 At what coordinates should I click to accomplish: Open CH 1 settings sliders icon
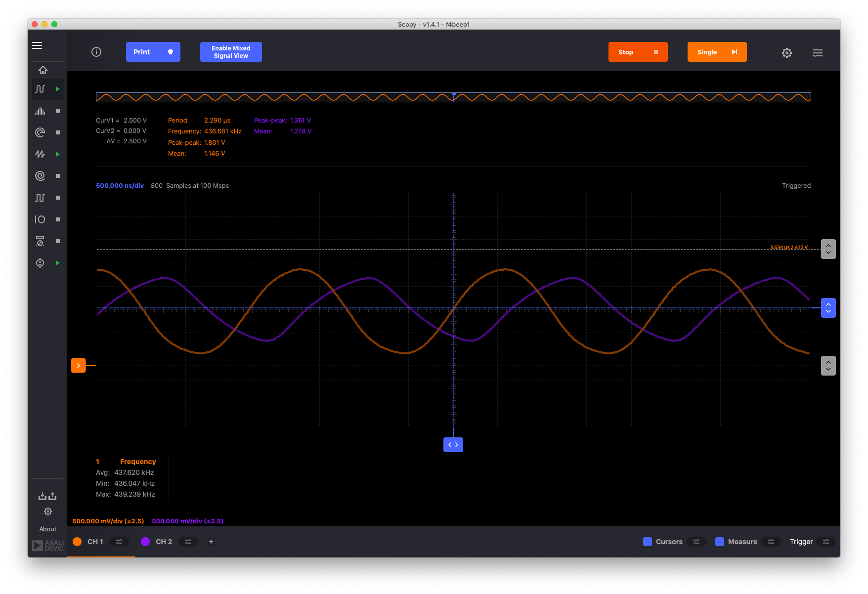click(x=119, y=542)
